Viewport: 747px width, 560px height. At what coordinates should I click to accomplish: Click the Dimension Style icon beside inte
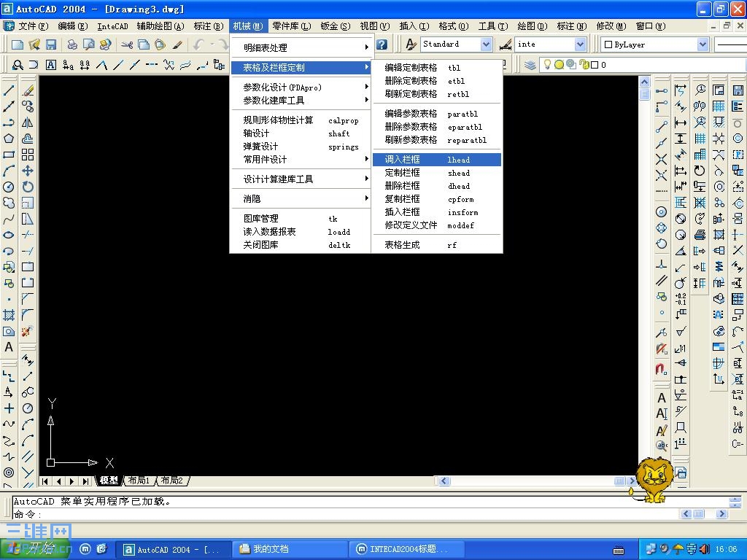tap(506, 44)
